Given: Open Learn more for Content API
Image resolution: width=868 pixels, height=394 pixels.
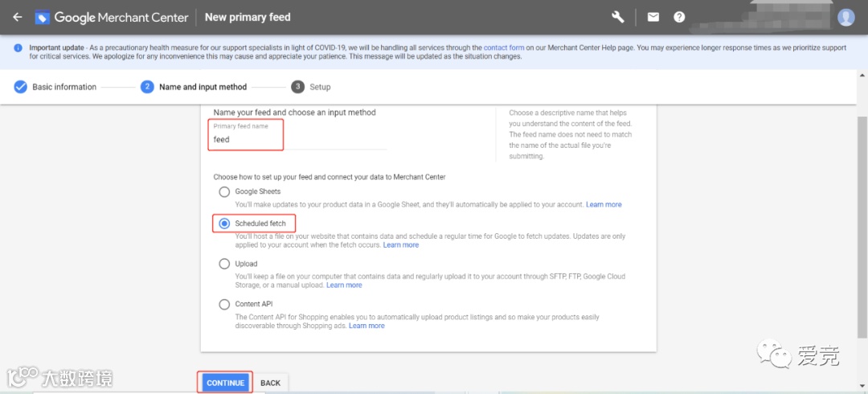Looking at the screenshot, I should 366,326.
